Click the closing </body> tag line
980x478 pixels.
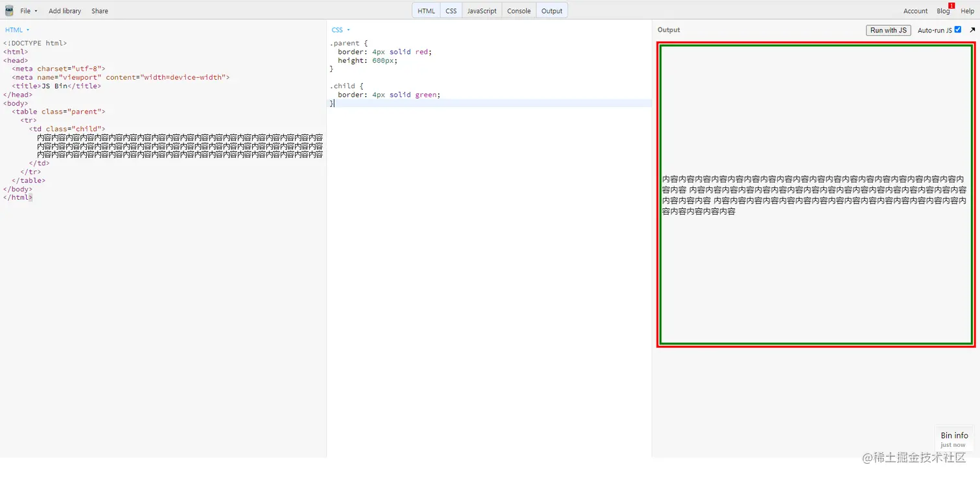(x=17, y=189)
